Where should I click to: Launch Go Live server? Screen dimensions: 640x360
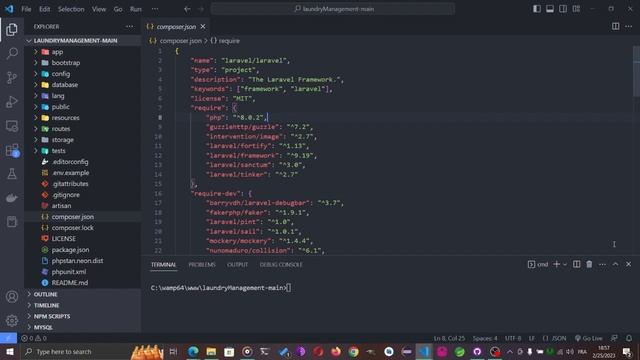(589, 338)
